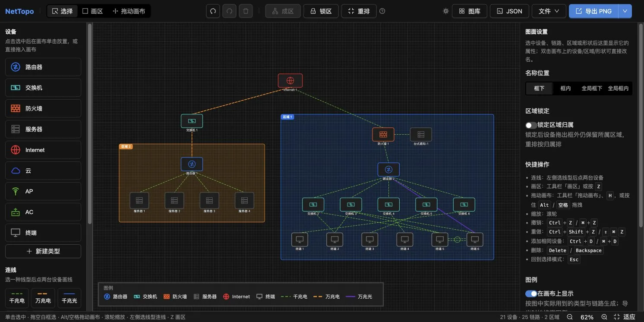The width and height of the screenshot is (644, 322).
Task: Click the 区域 2 zone label on canvas
Action: 126,147
